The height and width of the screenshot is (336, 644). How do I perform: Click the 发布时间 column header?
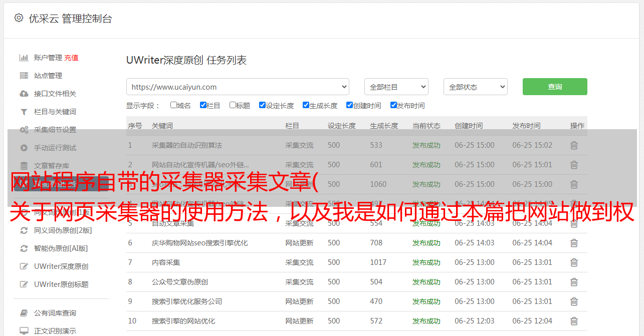tap(526, 126)
